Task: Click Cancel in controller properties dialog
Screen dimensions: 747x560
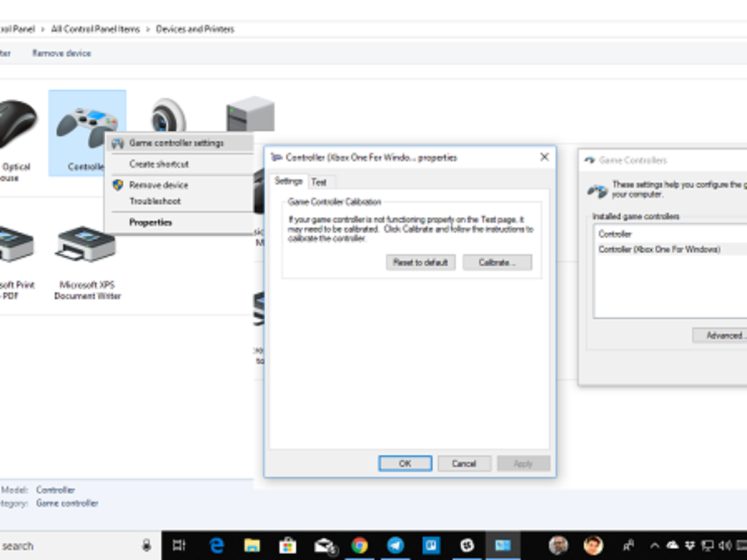Action: (464, 464)
